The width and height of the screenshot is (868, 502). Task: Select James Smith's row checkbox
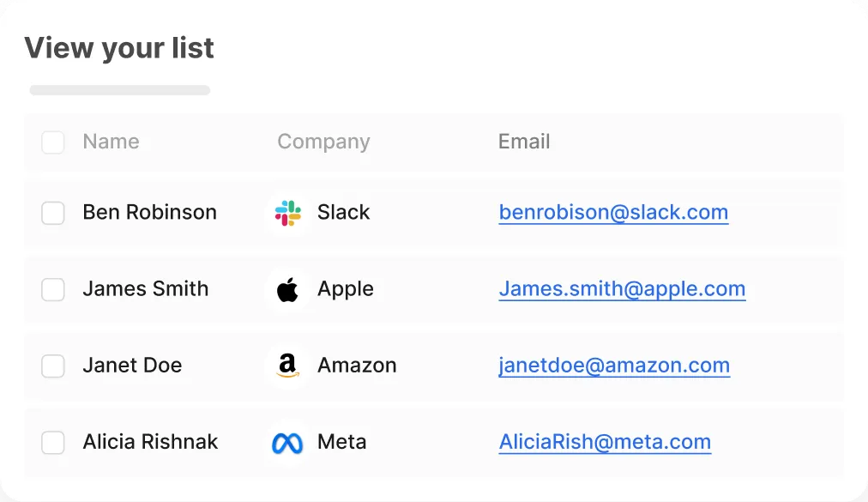53,290
